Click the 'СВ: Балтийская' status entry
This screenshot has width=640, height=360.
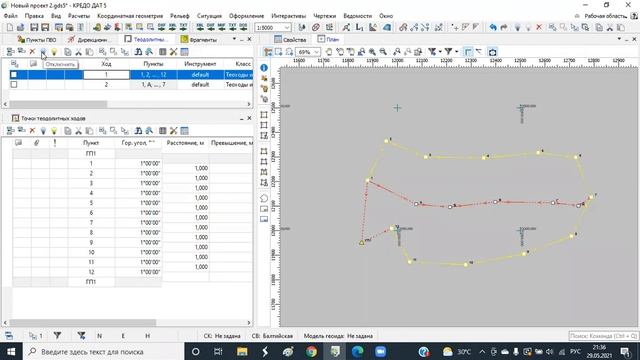click(272, 336)
